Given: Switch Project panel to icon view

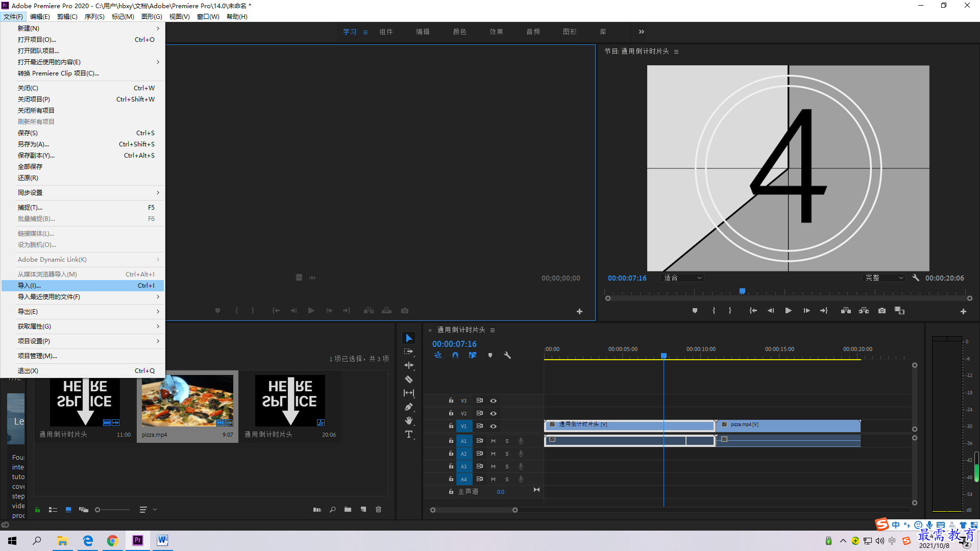Looking at the screenshot, I should [x=68, y=509].
